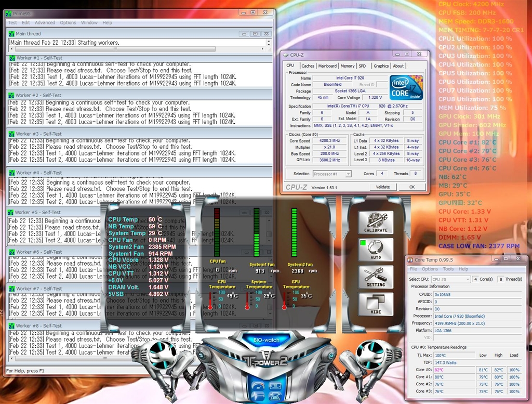Open the SETTING wrench icon

point(376,277)
